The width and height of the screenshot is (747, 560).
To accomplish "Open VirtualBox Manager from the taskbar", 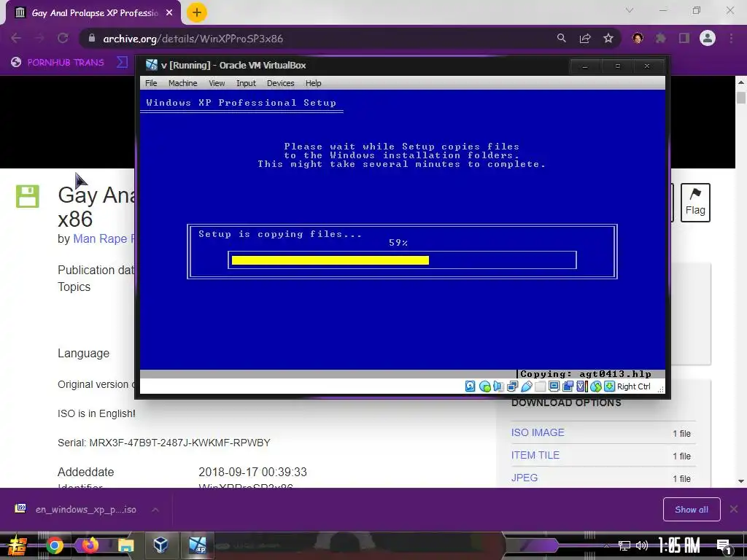I will coord(160,544).
